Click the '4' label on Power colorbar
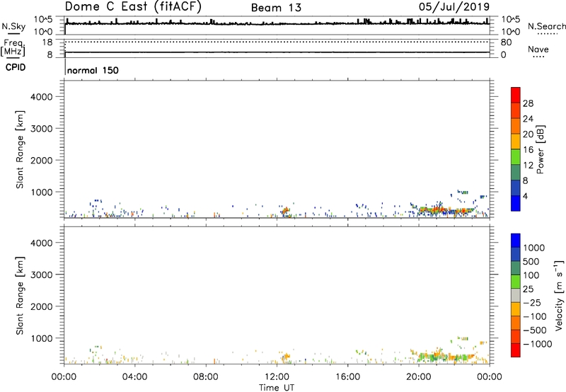 tap(526, 196)
